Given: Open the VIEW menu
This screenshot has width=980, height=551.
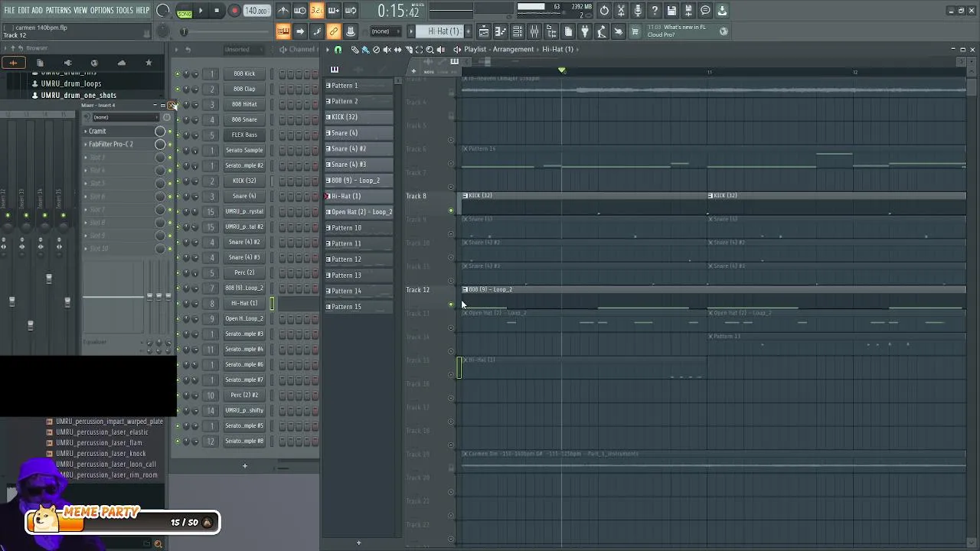Looking at the screenshot, I should (x=80, y=10).
